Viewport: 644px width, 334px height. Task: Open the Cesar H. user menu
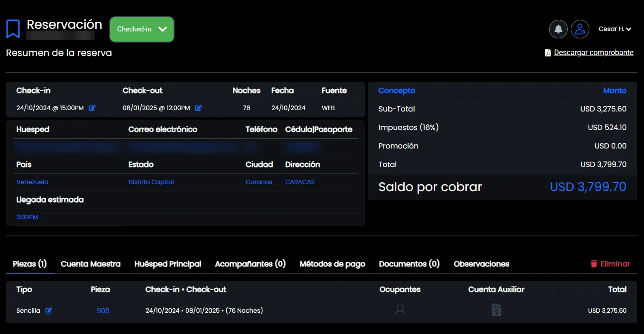[615, 29]
